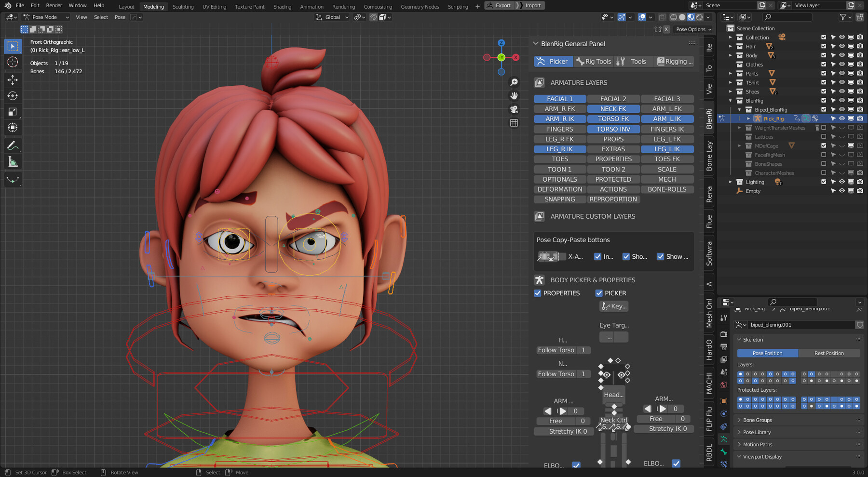Viewport: 868px width, 477px height.
Task: Activate the Rotate tool
Action: pos(13,96)
